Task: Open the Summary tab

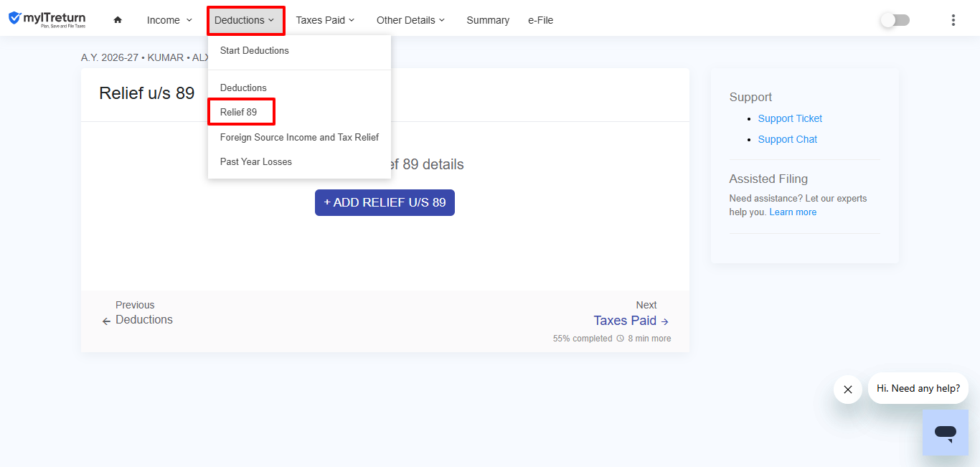Action: click(x=488, y=20)
